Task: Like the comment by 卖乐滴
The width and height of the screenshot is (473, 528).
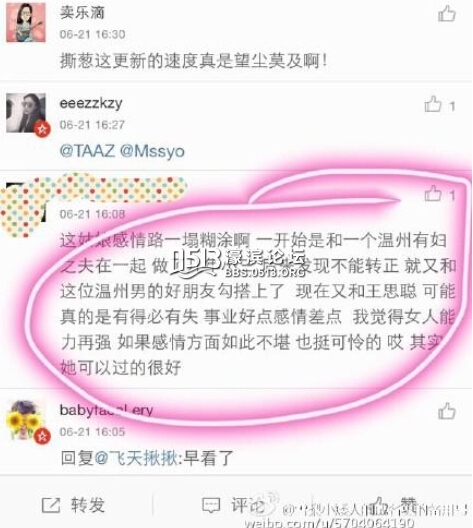Action: [x=447, y=14]
